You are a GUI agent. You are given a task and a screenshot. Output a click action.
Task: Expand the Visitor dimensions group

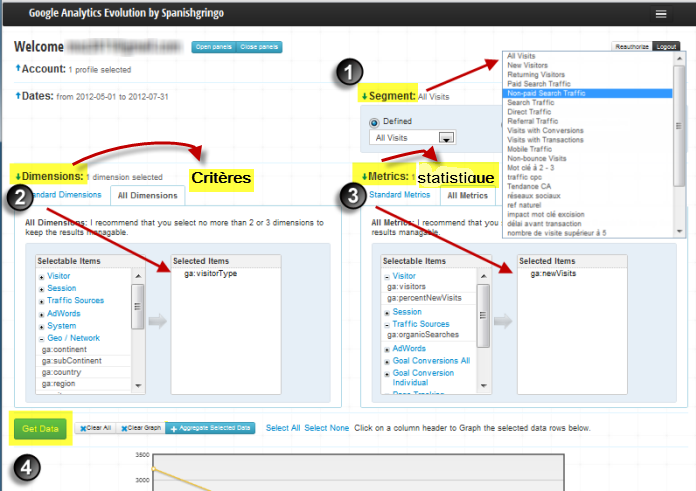[x=41, y=277]
